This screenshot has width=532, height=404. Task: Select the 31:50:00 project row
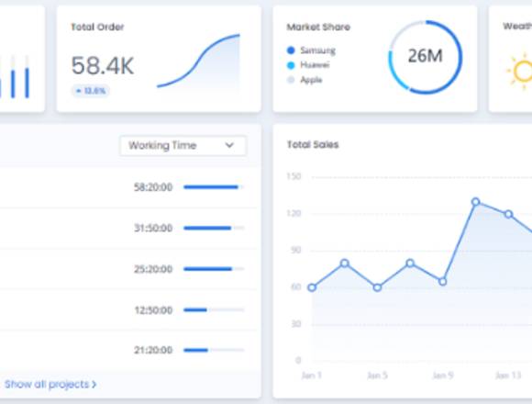point(128,228)
